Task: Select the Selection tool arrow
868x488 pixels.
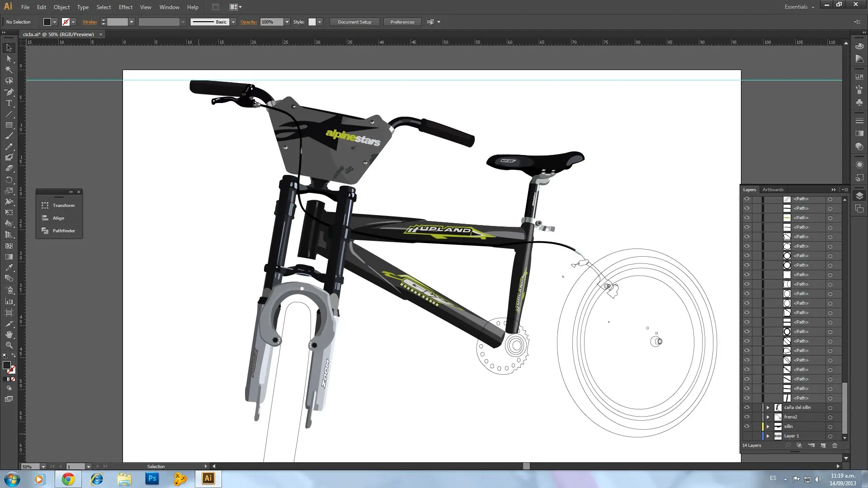Action: tap(9, 48)
